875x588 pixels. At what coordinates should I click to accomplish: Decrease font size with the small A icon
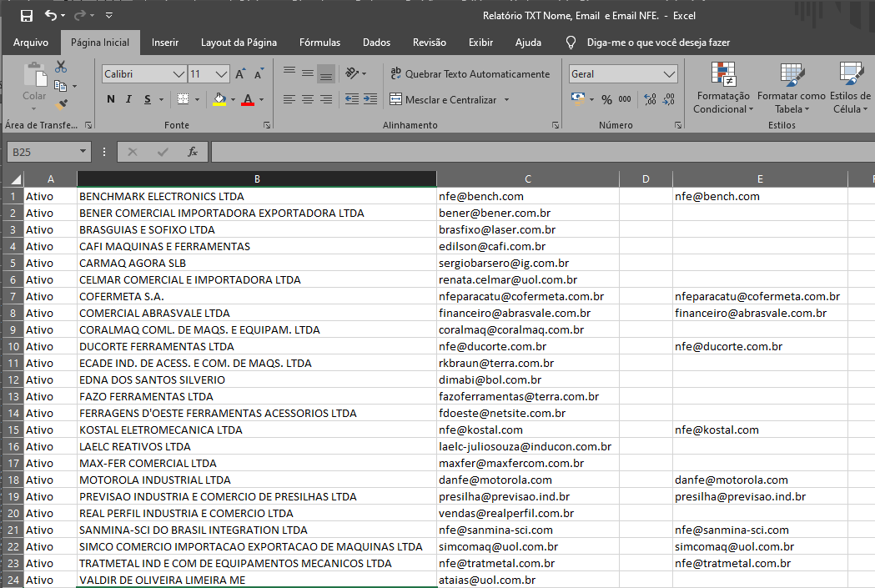click(259, 73)
